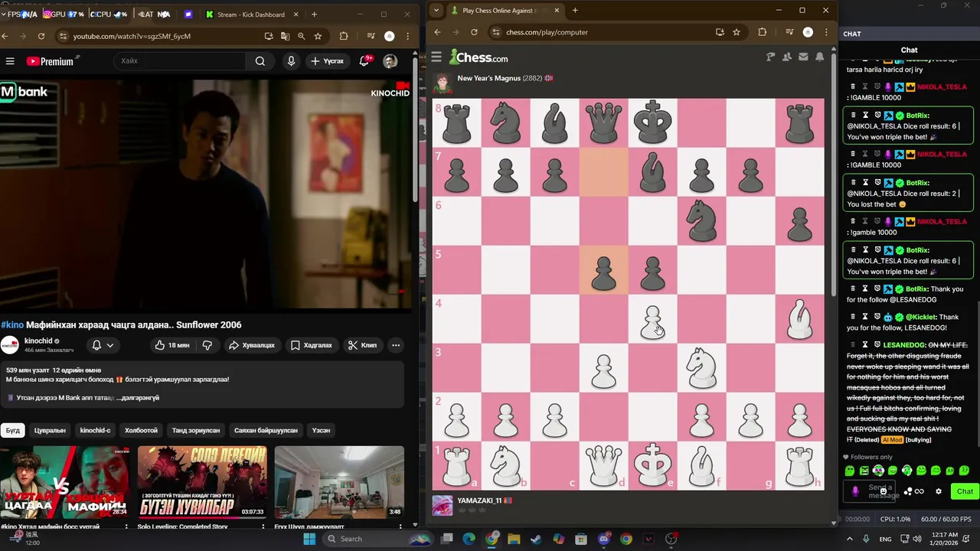Click the white knight on f3
This screenshot has height=551, width=980.
(x=701, y=368)
